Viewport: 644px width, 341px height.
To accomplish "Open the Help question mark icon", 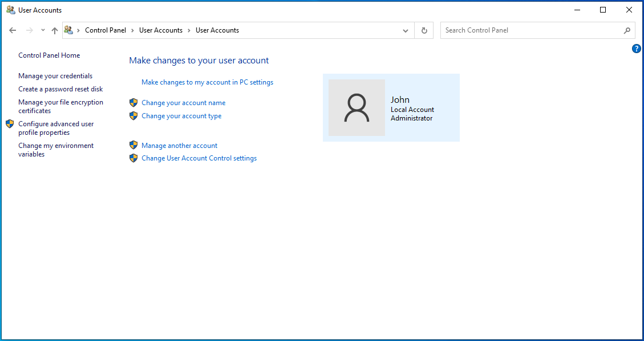I will pos(637,49).
